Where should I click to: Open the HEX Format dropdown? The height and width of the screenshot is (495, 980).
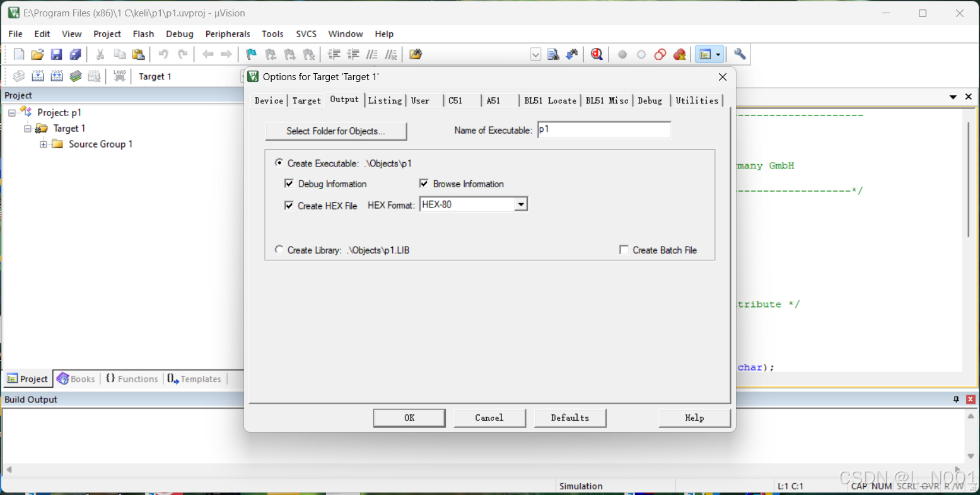(521, 204)
